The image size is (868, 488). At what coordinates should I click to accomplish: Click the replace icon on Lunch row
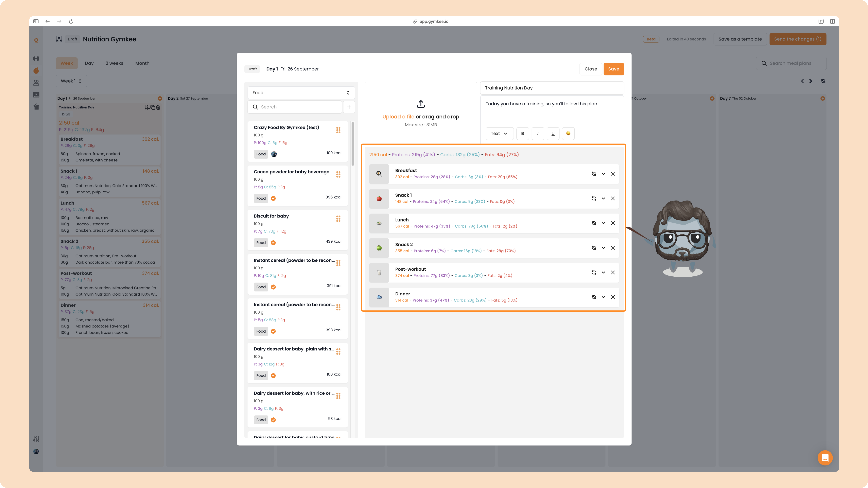(x=594, y=223)
